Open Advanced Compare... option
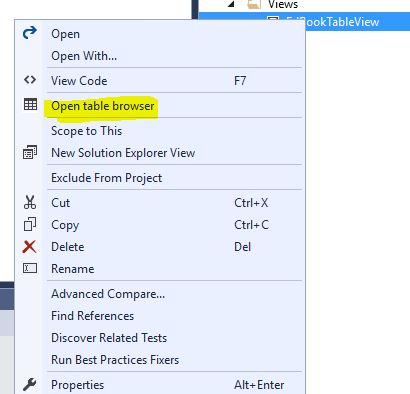This screenshot has width=410, height=394. pos(108,294)
